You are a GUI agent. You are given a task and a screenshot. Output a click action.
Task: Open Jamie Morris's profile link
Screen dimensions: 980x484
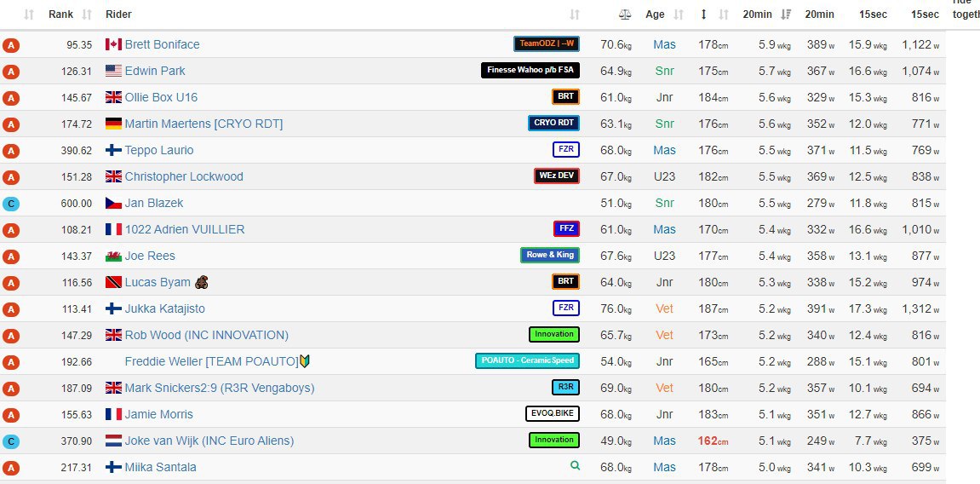point(158,414)
